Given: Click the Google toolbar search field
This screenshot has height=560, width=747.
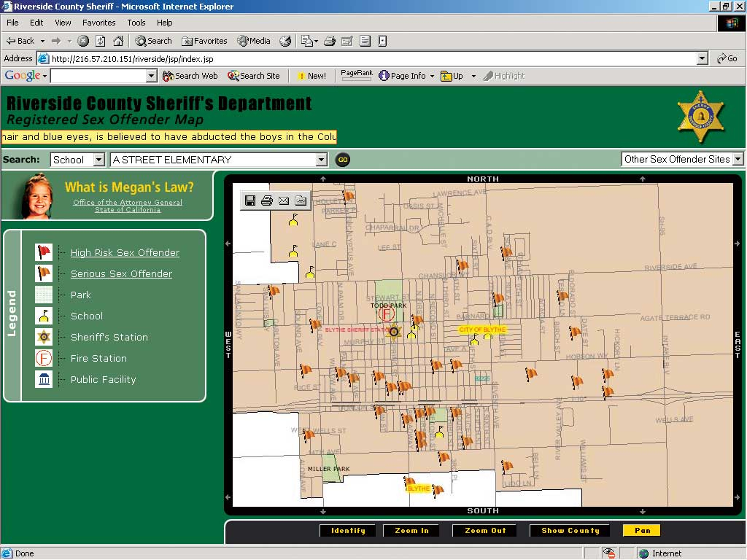Looking at the screenshot, I should coord(98,76).
